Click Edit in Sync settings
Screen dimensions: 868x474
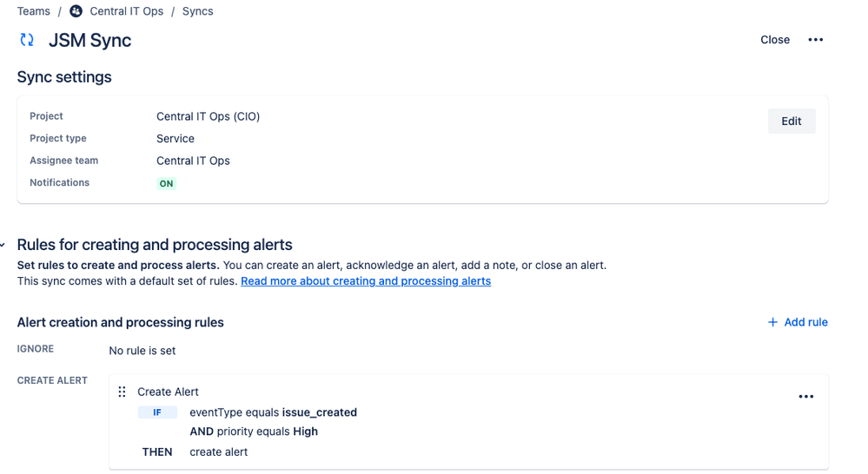click(x=791, y=122)
